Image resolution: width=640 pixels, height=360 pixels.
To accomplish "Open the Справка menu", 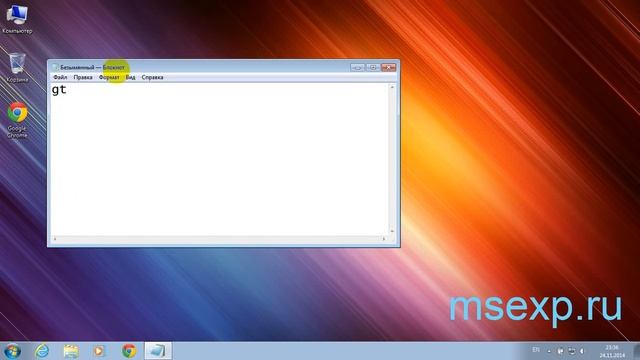I will [152, 77].
